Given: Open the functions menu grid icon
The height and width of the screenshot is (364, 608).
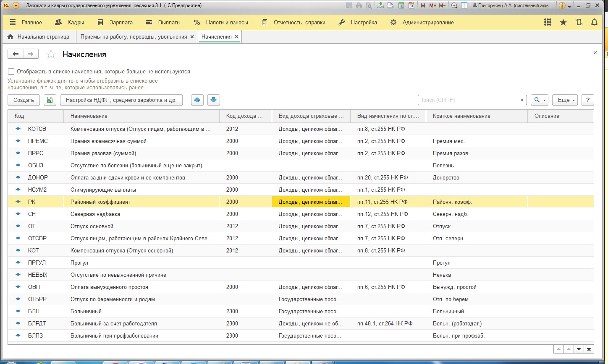Looking at the screenshot, I should [548, 23].
